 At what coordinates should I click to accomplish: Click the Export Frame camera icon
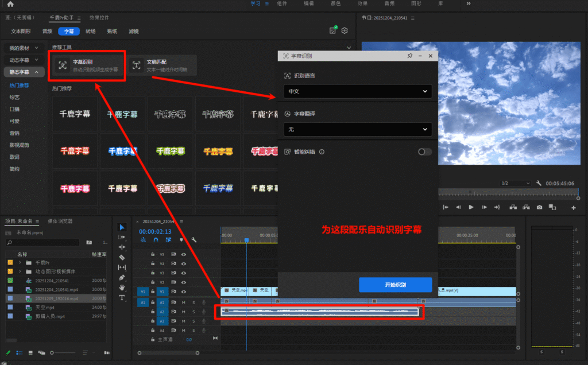(539, 208)
